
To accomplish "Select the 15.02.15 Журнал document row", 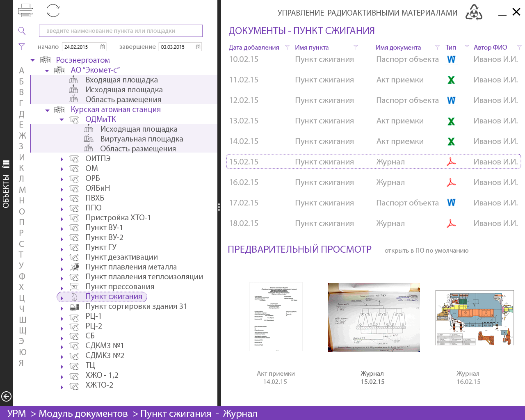I will point(374,162).
